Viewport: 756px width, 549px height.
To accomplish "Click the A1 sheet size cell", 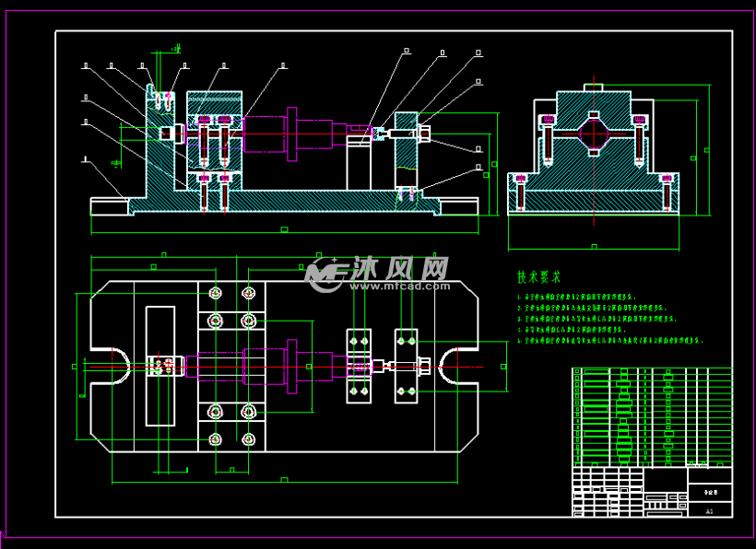I will pyautogui.click(x=709, y=509).
